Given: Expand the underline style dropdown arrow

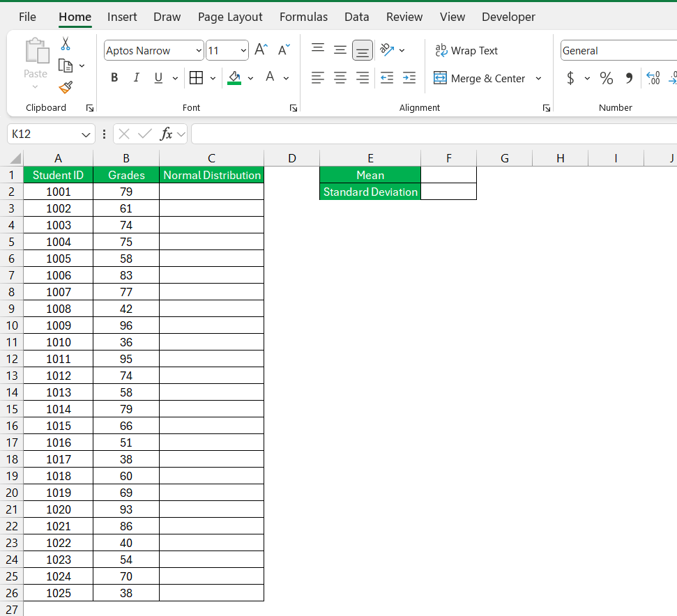Looking at the screenshot, I should (x=175, y=78).
